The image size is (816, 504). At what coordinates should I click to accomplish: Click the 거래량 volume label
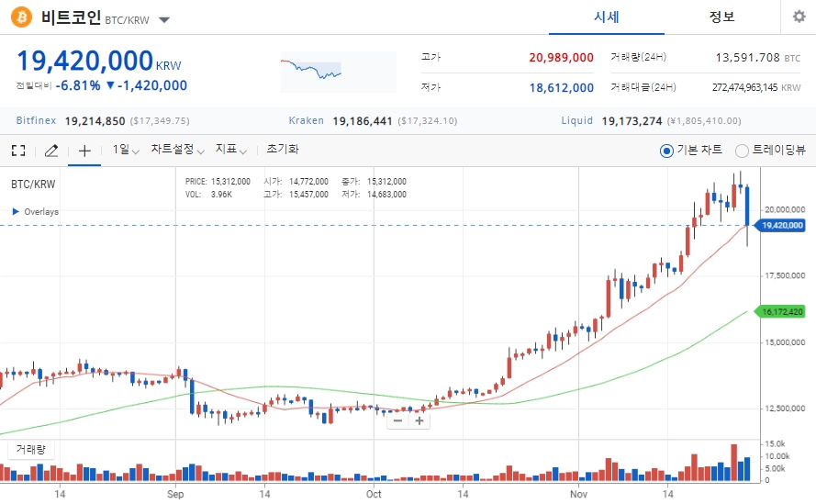coord(30,449)
